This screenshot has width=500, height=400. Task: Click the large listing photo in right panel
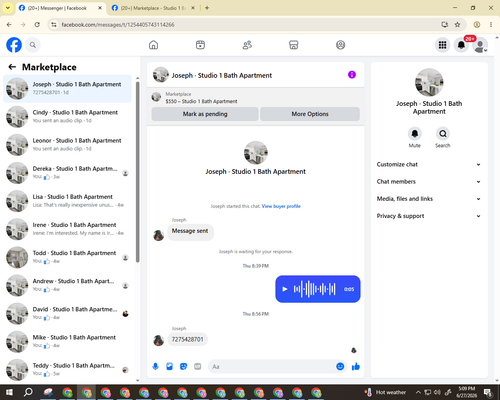[x=429, y=83]
